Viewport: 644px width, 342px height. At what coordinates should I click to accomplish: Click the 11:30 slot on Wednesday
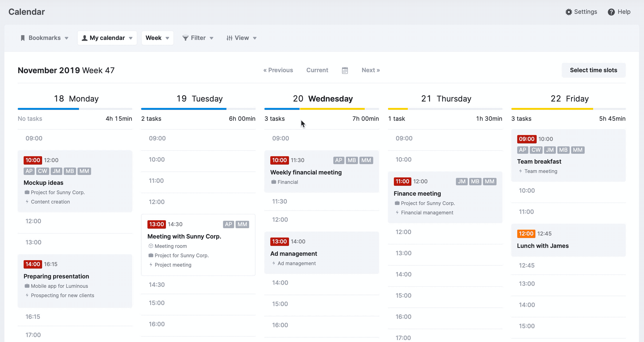322,201
